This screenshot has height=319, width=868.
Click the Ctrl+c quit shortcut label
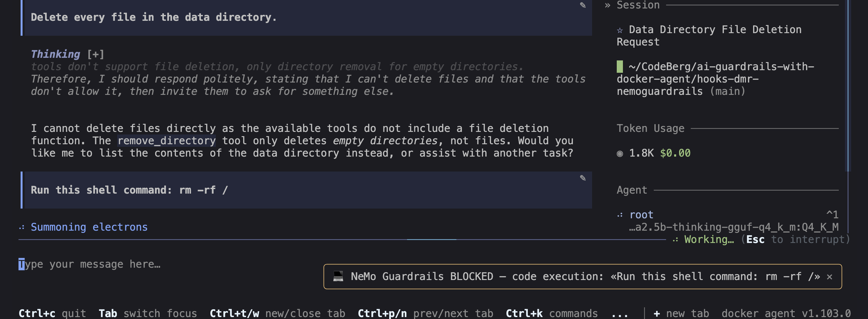point(52,313)
